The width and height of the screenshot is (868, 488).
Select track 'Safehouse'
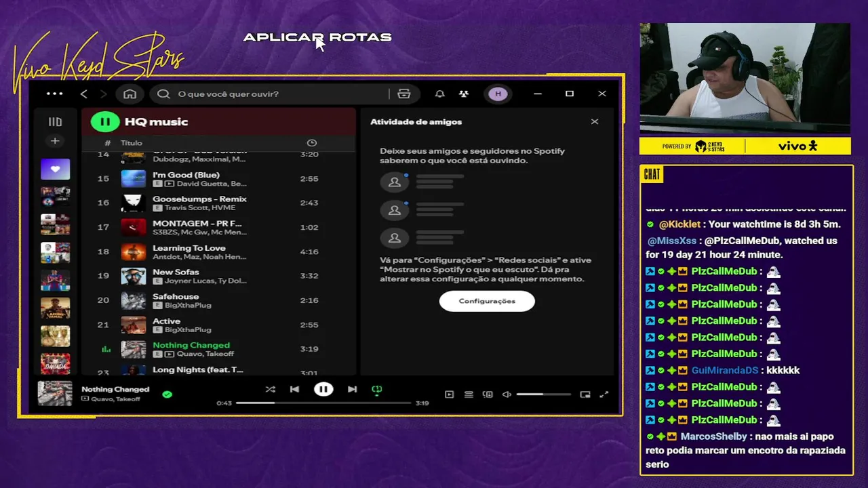tap(218, 300)
